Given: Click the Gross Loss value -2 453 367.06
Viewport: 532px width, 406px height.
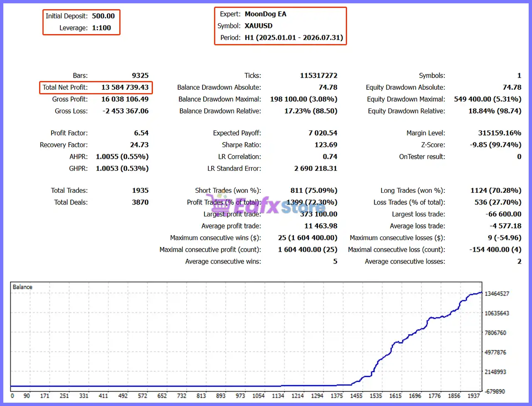Looking at the screenshot, I should 126,111.
